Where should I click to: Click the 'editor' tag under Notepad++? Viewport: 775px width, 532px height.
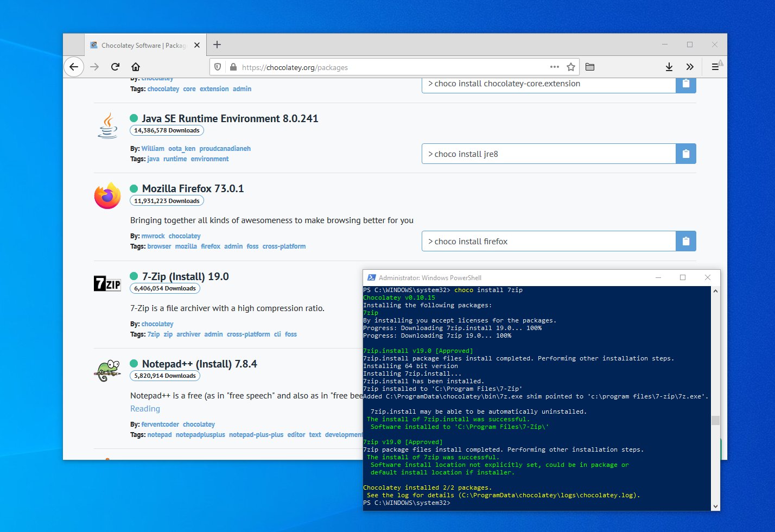coord(296,434)
